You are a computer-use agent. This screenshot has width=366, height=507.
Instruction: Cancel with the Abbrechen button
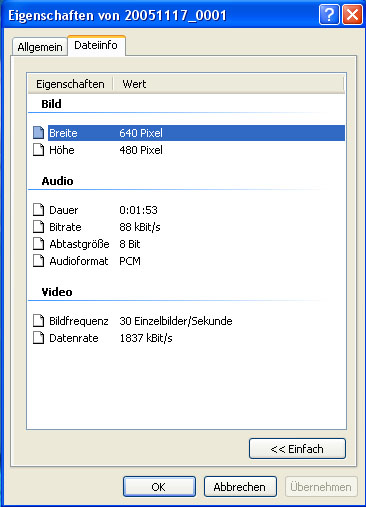point(240,487)
